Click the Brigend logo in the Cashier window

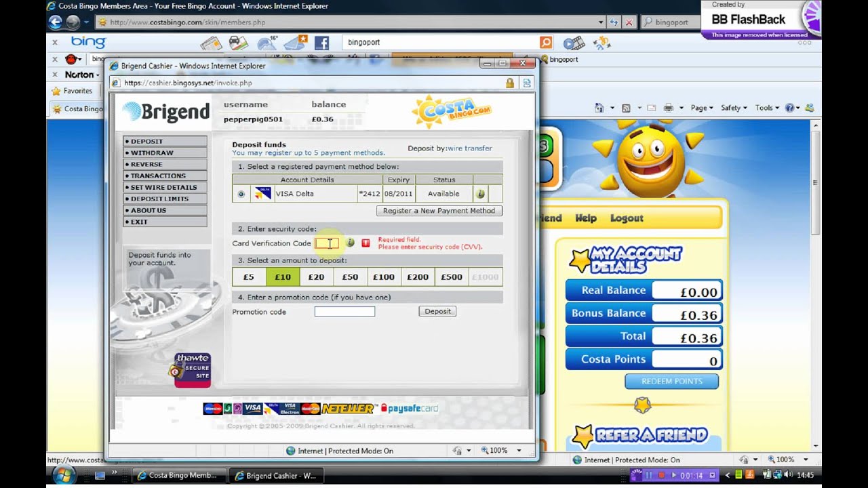pos(166,111)
